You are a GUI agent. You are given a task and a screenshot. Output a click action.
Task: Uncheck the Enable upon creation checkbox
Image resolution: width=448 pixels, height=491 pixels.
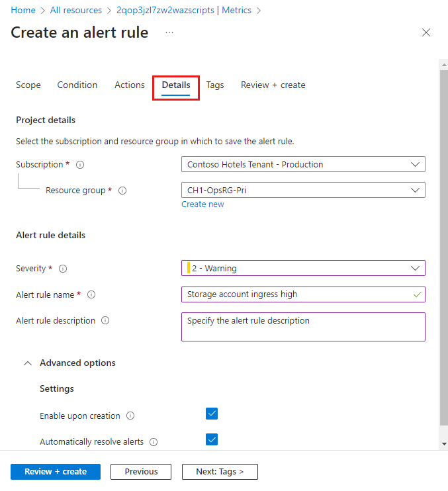click(212, 414)
